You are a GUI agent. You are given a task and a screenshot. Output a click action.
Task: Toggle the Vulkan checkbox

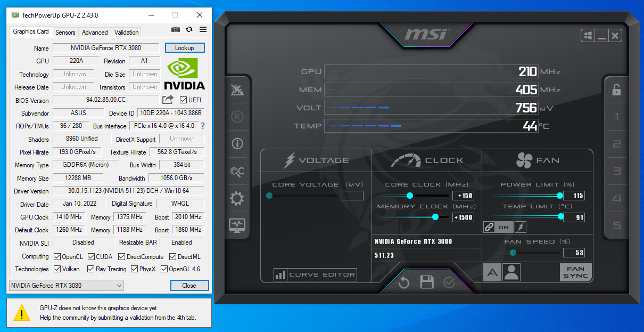click(57, 269)
